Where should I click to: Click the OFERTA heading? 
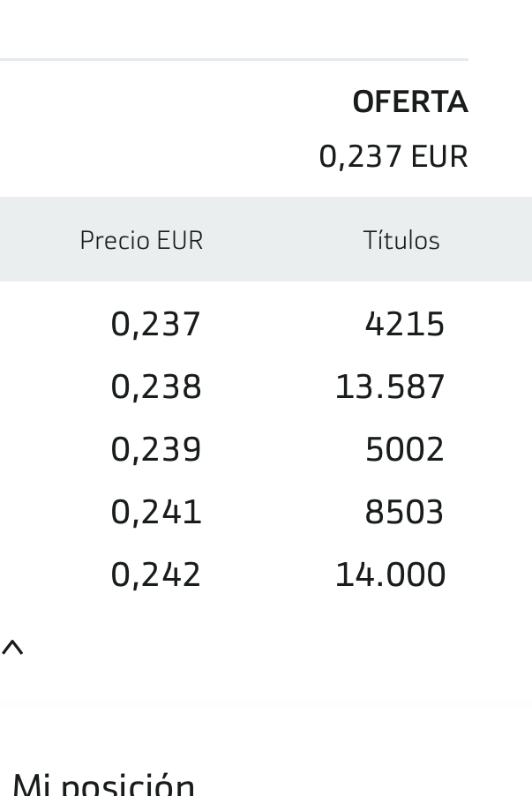point(410,102)
